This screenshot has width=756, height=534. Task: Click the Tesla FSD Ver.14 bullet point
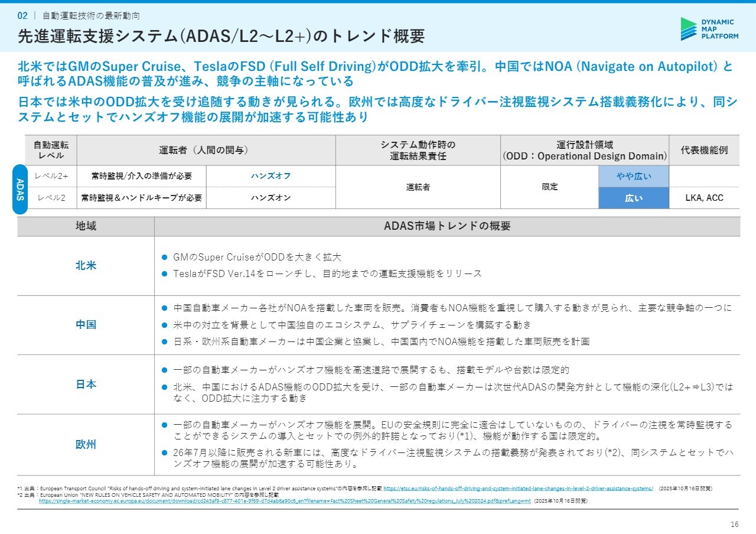click(327, 273)
